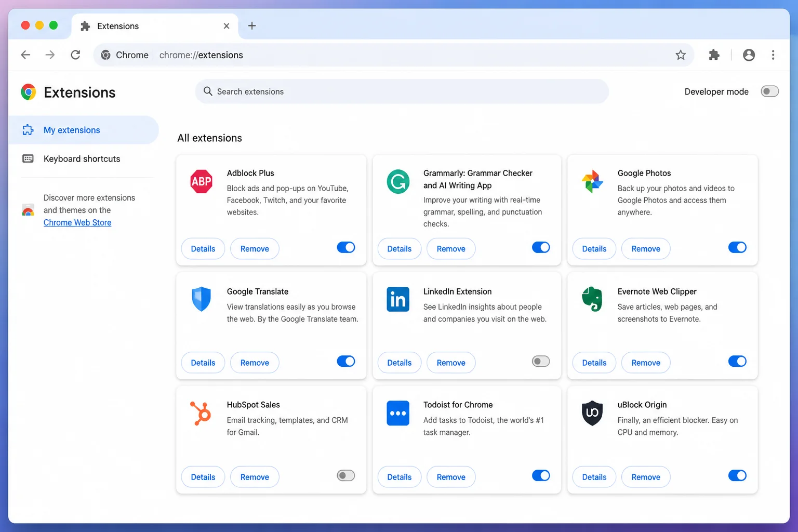Disable the Google Translate toggle
This screenshot has width=798, height=532.
pos(346,361)
